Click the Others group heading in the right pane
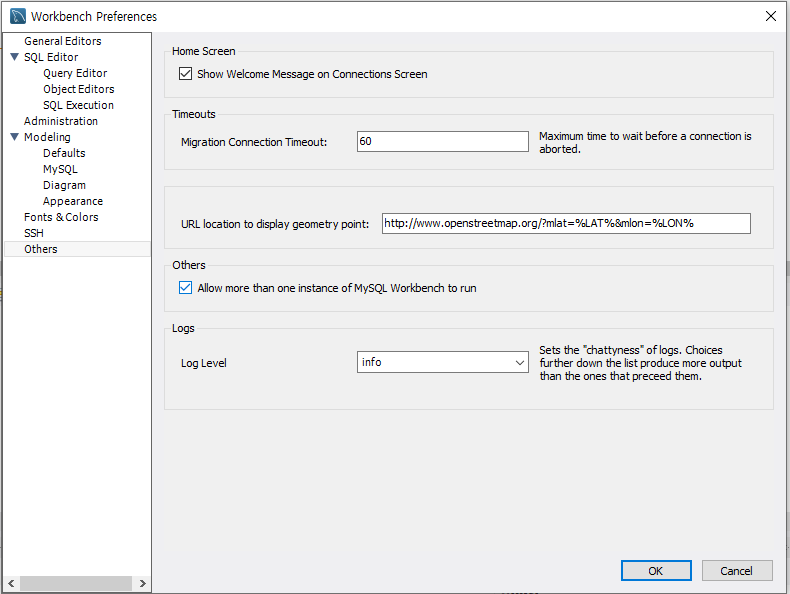This screenshot has height=594, width=790. tap(188, 266)
